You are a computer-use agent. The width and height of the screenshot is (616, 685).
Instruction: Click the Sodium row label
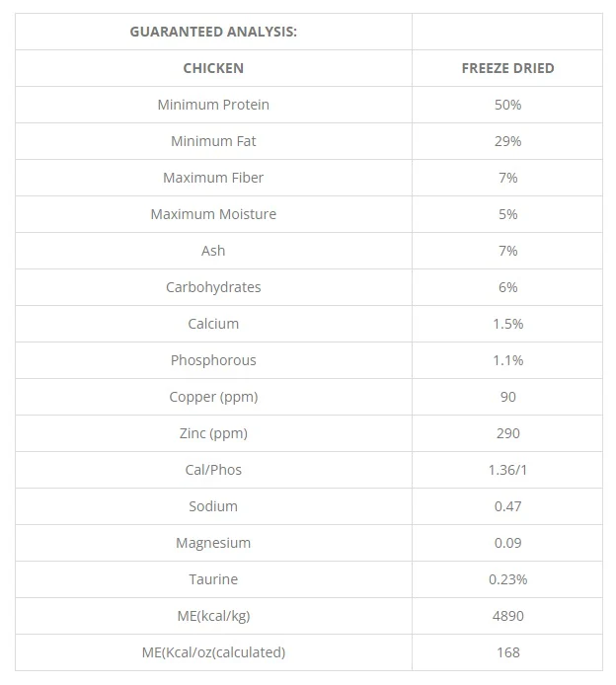coord(213,506)
